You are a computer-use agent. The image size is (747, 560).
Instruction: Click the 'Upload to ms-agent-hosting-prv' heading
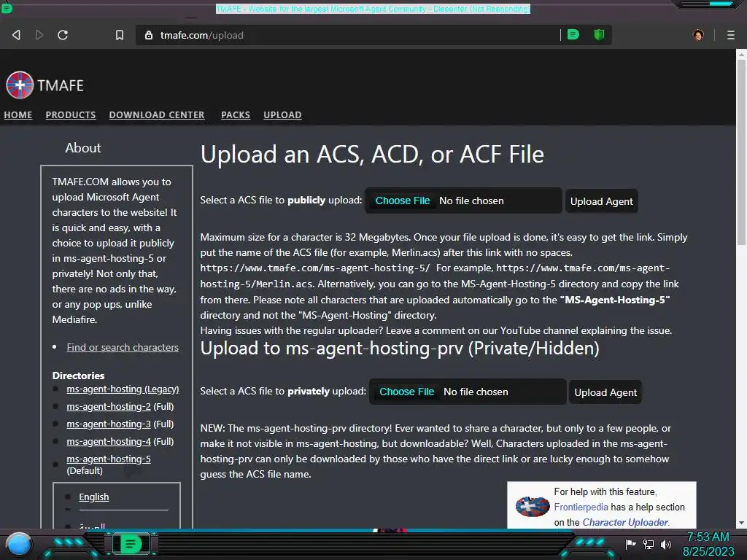pos(400,349)
